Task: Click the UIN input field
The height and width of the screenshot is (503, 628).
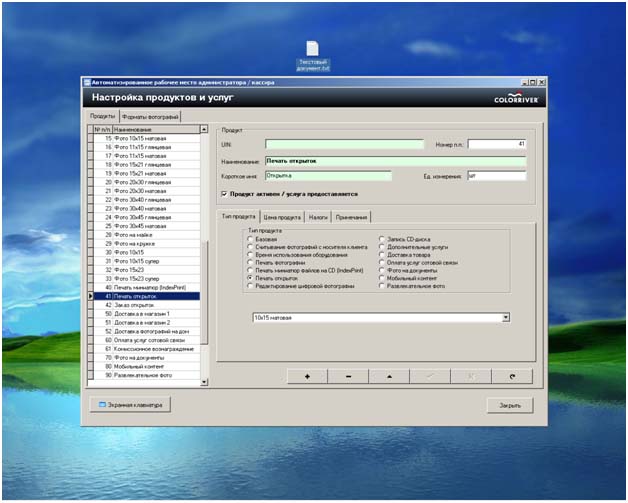Action: [344, 144]
